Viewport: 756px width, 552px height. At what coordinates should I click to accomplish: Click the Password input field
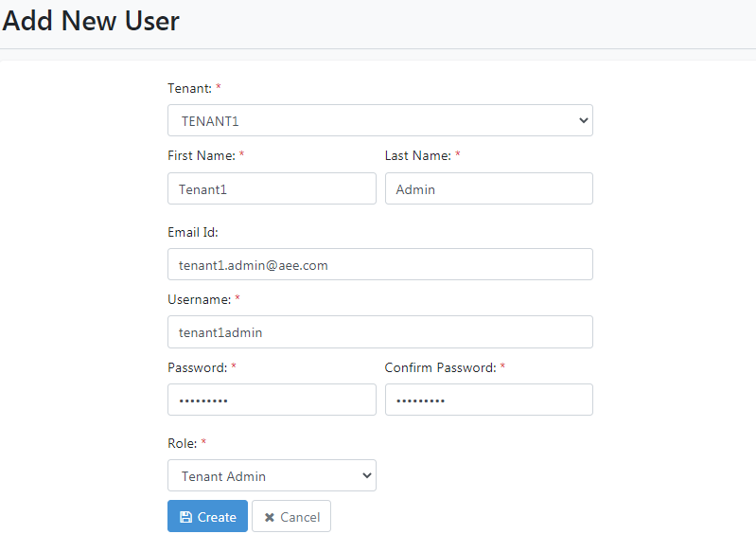(x=272, y=400)
